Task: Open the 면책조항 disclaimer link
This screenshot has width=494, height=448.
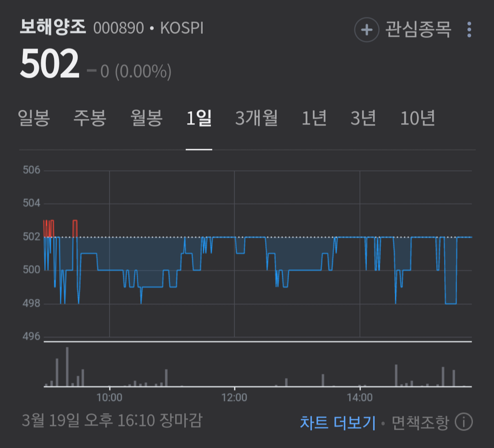Action: [x=420, y=422]
